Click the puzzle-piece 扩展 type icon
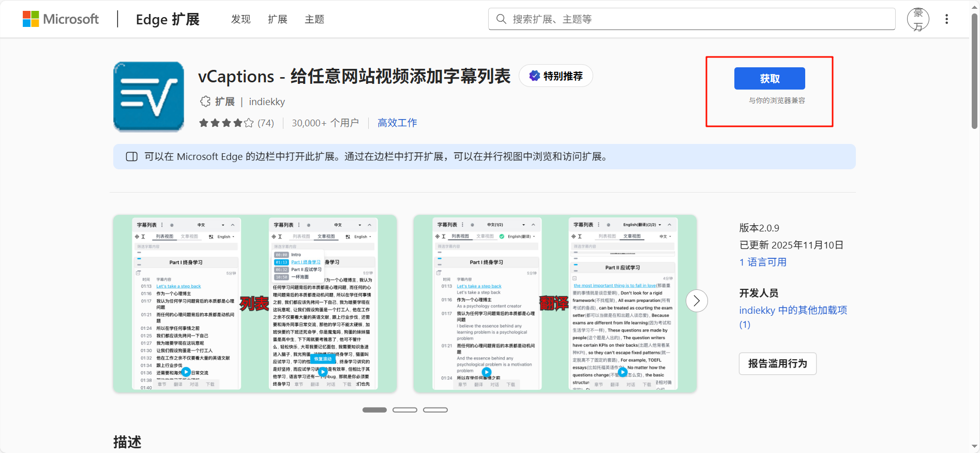 pyautogui.click(x=205, y=101)
